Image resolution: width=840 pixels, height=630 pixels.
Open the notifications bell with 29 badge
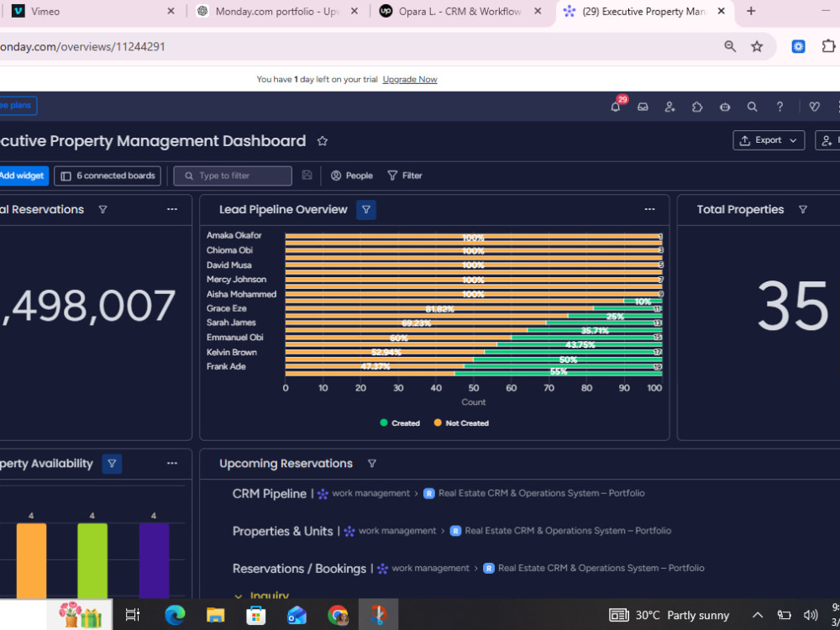(616, 107)
